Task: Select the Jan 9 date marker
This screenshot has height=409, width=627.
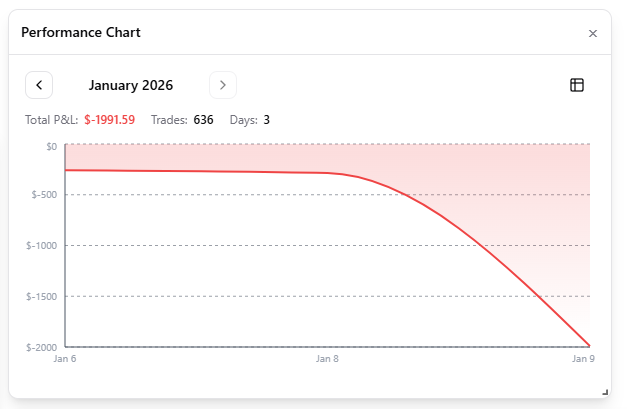Action: pyautogui.click(x=583, y=358)
